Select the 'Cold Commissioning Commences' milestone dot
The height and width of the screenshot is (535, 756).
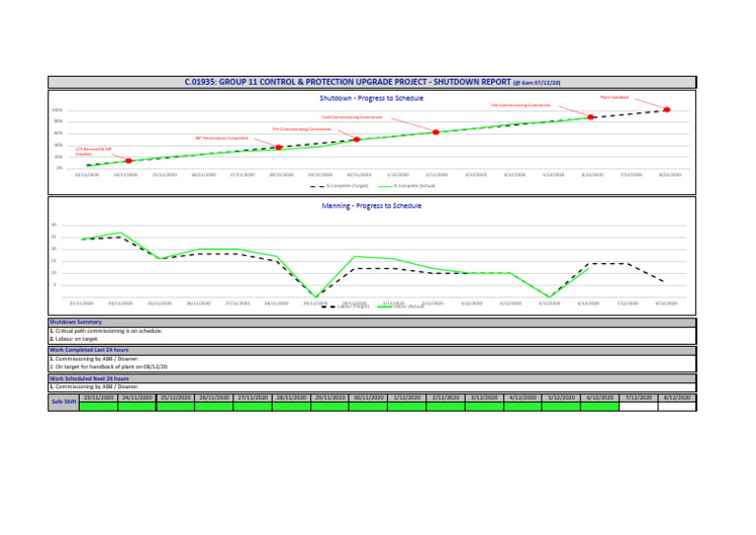(436, 132)
